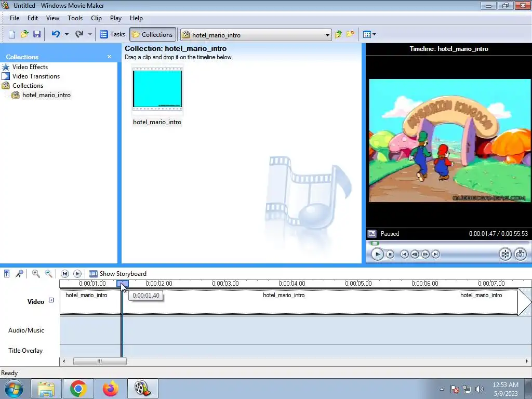Split the clip at current frame

tap(505, 254)
